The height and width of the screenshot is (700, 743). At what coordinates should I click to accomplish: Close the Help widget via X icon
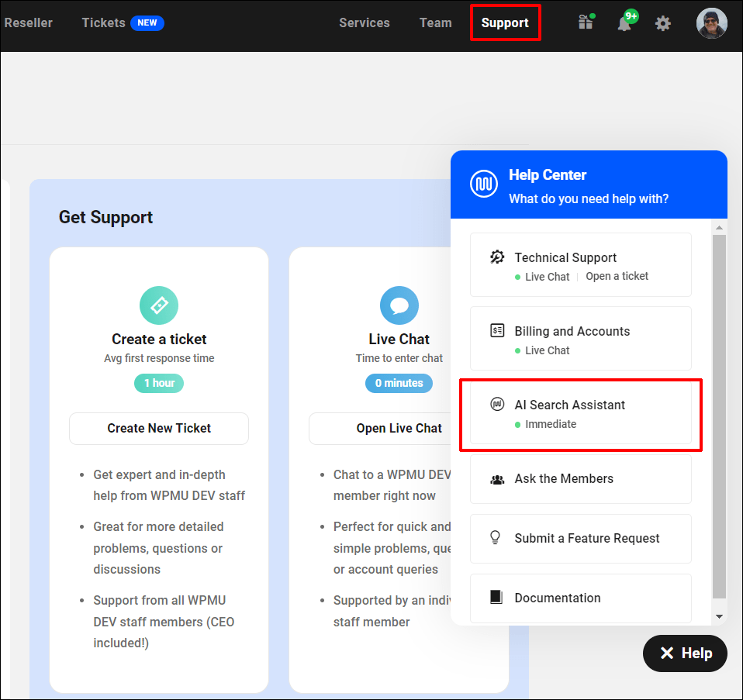[x=667, y=653]
